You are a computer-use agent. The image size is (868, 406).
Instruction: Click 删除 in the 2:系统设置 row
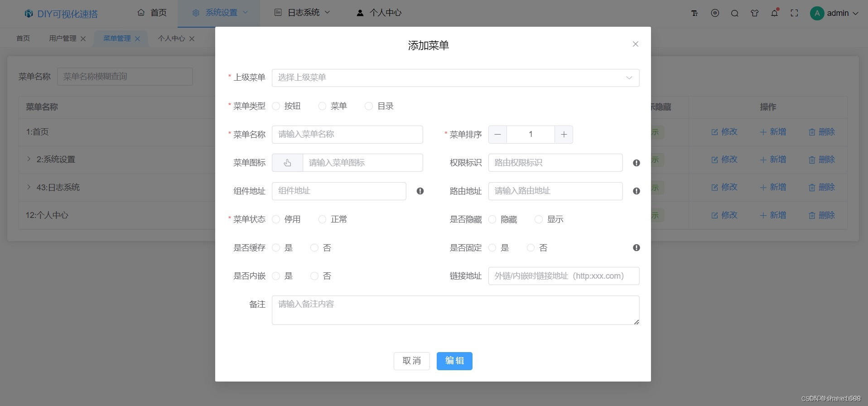(x=822, y=159)
